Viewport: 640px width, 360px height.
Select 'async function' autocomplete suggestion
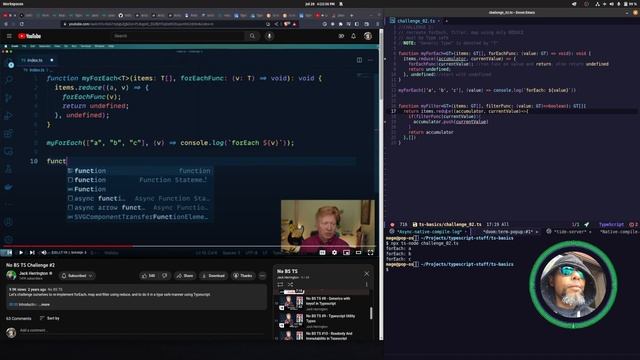(x=140, y=198)
